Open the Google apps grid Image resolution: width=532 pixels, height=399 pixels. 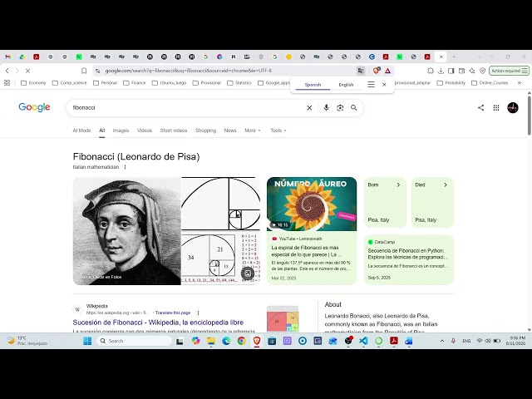click(496, 107)
